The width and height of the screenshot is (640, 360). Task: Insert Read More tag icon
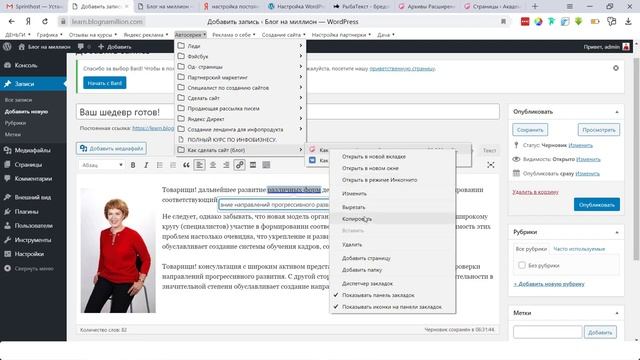tap(253, 165)
